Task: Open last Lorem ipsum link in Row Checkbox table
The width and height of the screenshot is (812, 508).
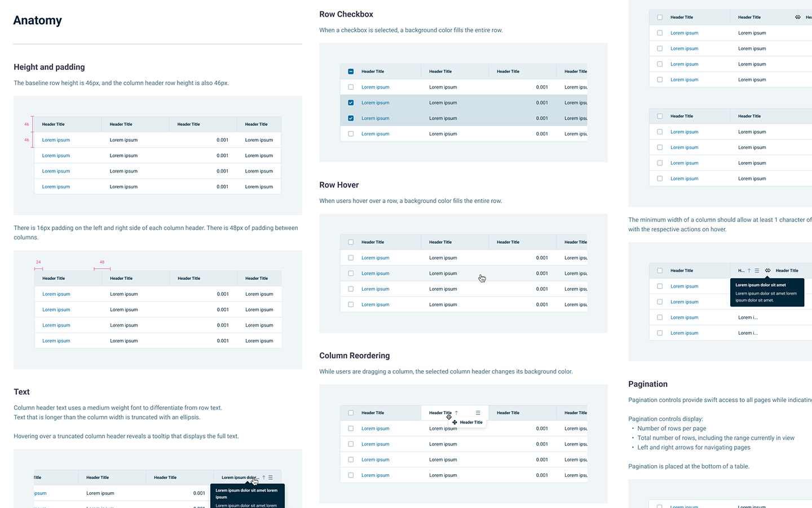Action: coord(375,134)
